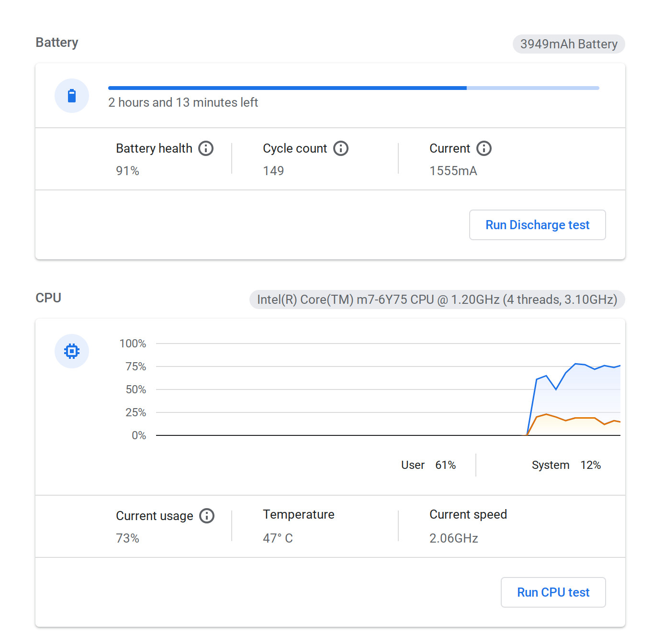Click the Current speed value 2.06GHz
The height and width of the screenshot is (644, 653).
(x=454, y=538)
